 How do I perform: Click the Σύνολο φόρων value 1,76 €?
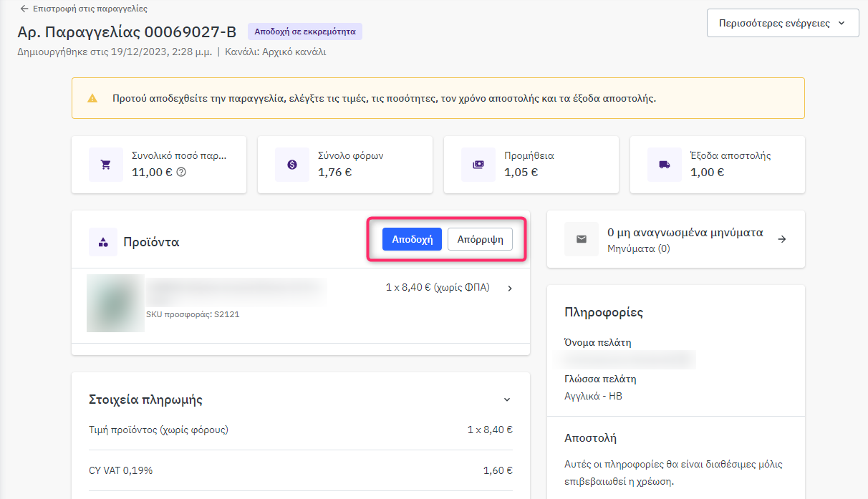click(x=334, y=173)
